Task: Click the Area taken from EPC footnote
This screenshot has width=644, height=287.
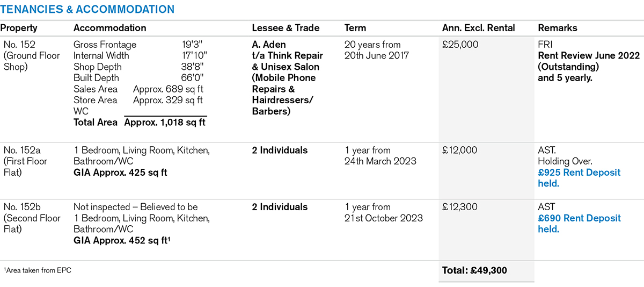Action: tap(38, 270)
